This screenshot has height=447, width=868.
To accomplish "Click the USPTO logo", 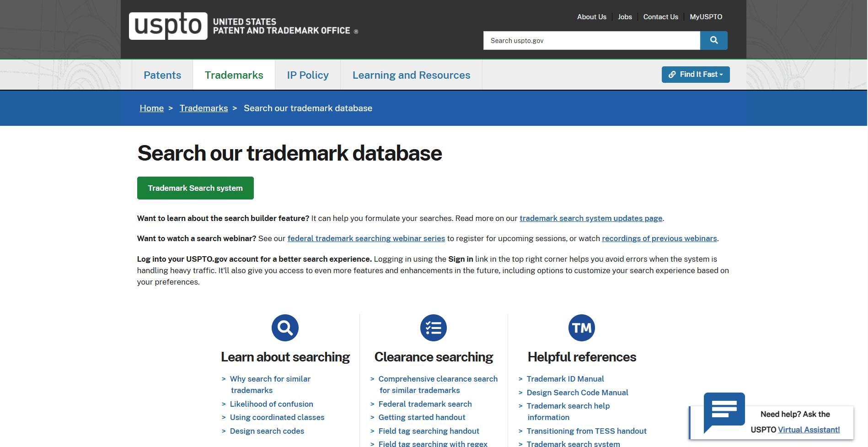I will point(168,26).
